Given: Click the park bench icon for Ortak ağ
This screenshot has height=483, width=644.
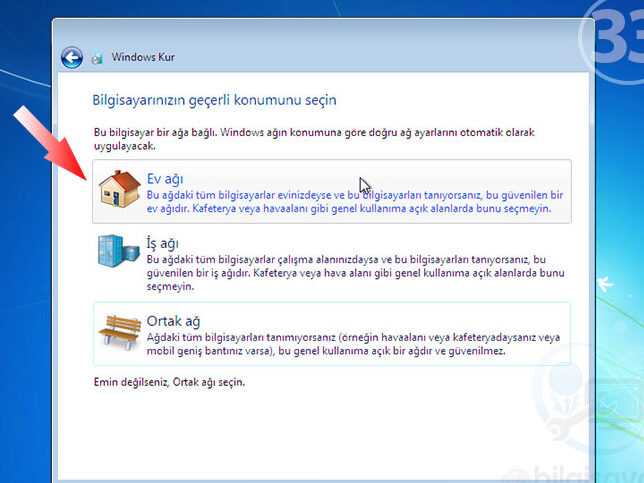Looking at the screenshot, I should click(x=120, y=332).
